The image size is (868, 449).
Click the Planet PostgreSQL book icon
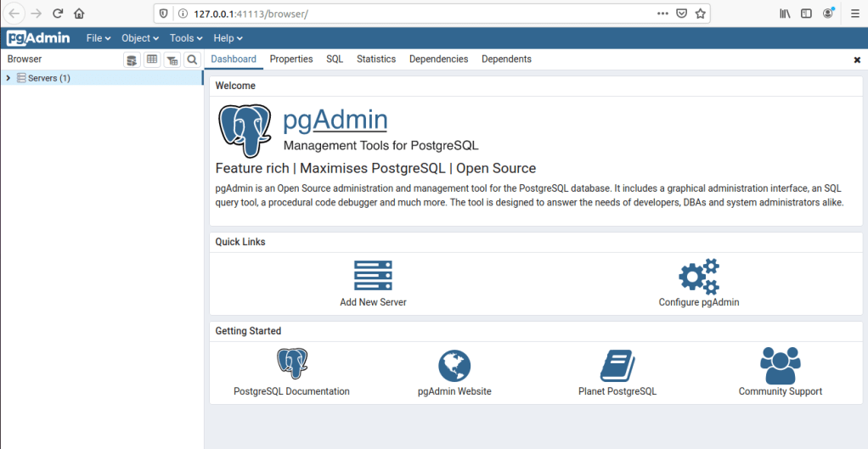tap(617, 365)
